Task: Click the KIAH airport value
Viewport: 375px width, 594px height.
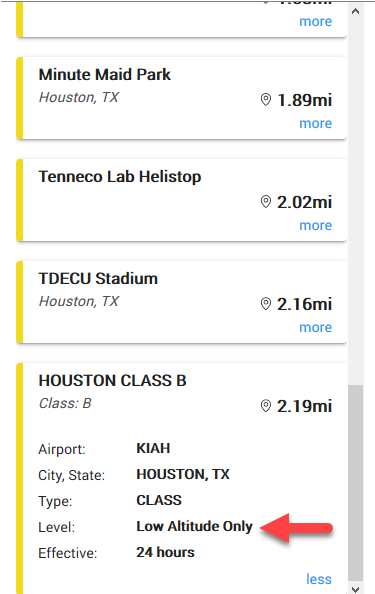Action: 153,448
